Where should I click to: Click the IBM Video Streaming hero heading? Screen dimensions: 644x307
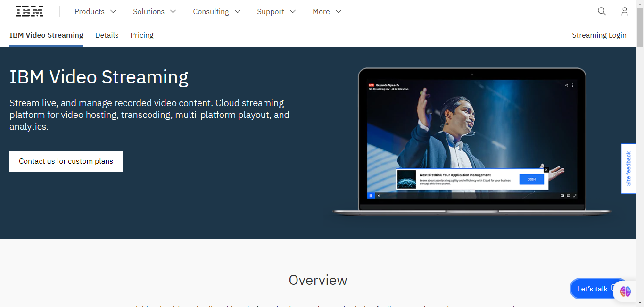[99, 77]
